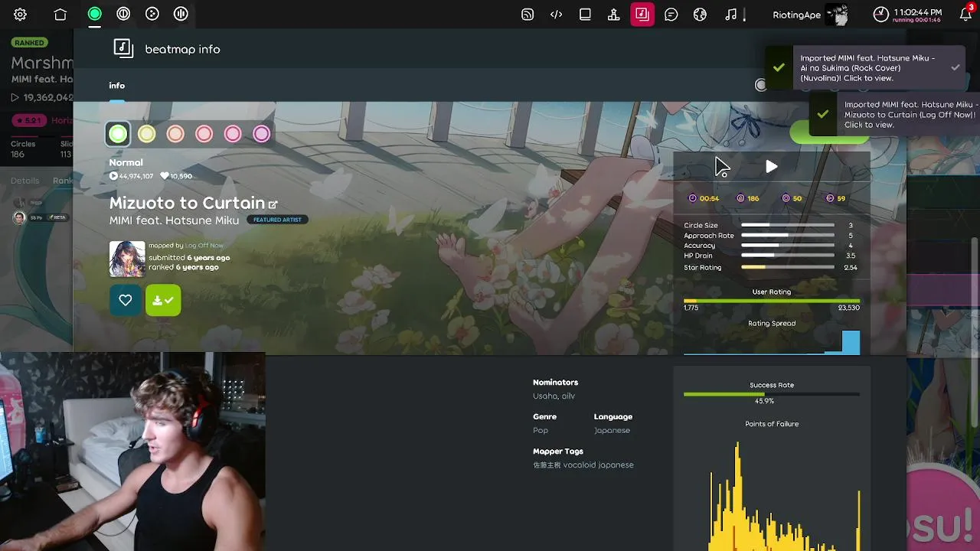
Task: Select the sixth magenta difficulty circle
Action: (x=261, y=134)
